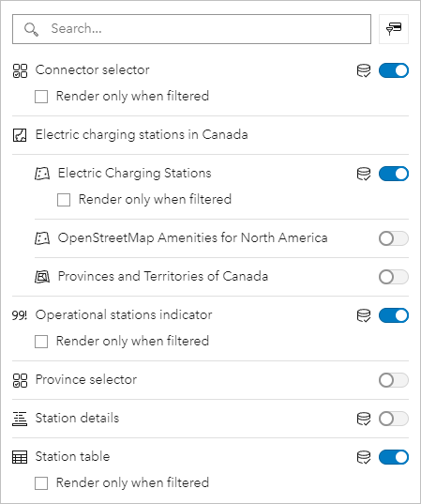
Task: Enable the OpenStreetMap Amenities toggle
Action: 394,238
